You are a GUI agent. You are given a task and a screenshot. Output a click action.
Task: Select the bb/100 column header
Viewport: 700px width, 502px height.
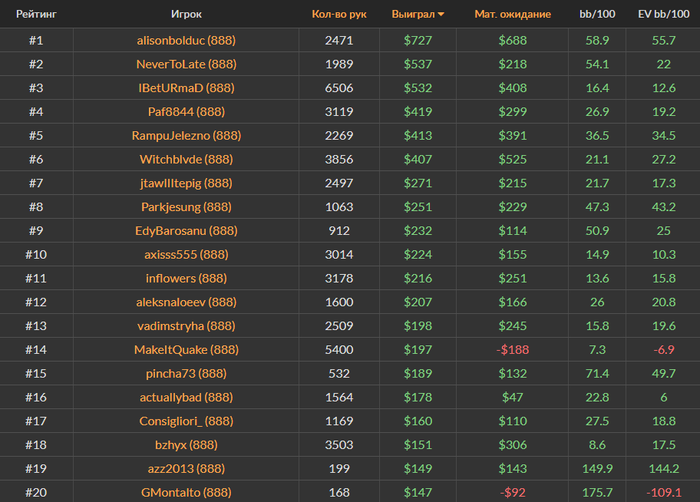(x=597, y=14)
